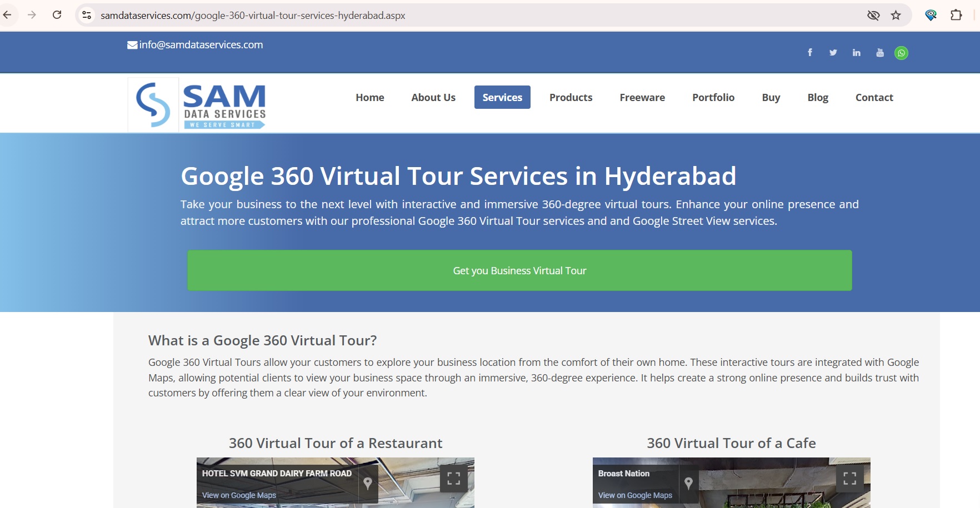
Task: Select the Services menu item
Action: coord(502,98)
